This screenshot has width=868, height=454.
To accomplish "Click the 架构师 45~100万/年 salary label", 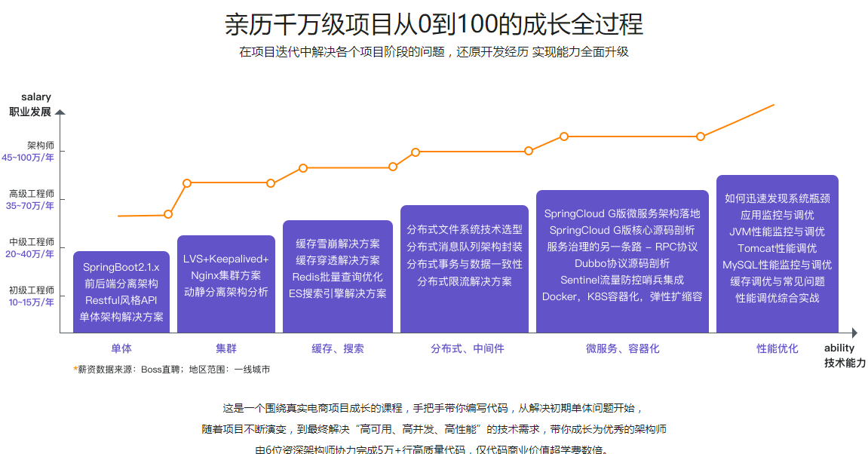I will click(x=28, y=151).
